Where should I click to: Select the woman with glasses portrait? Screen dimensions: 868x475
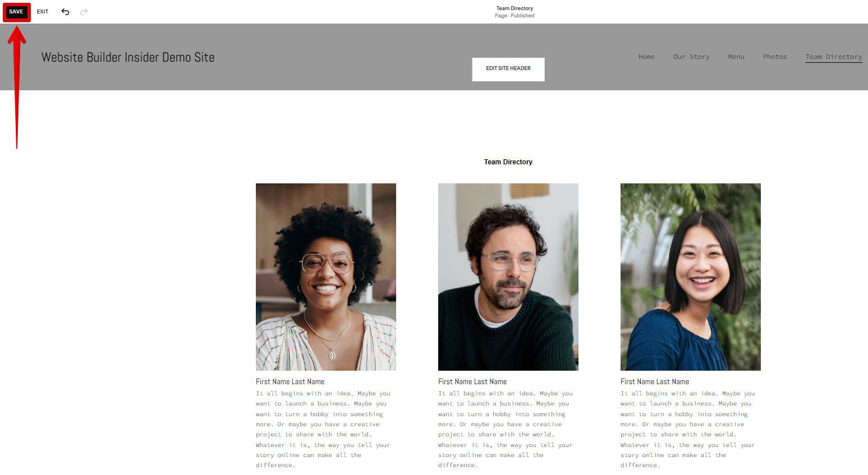click(326, 277)
